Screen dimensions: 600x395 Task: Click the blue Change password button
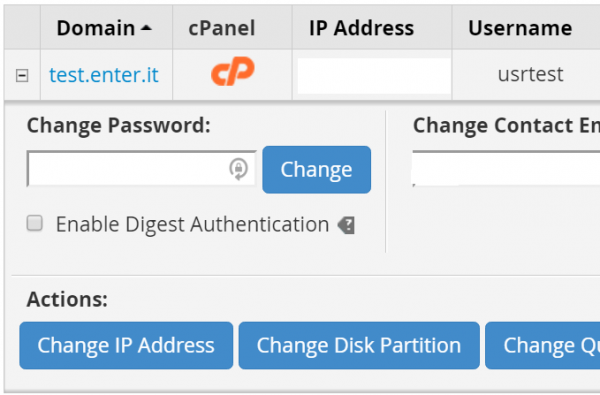(x=316, y=170)
